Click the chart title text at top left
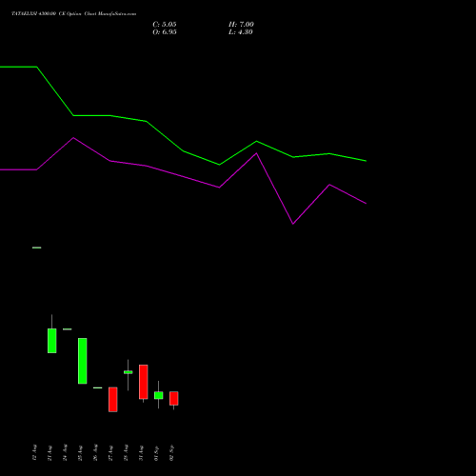Viewport: 476px width, 476px height. pos(74,14)
